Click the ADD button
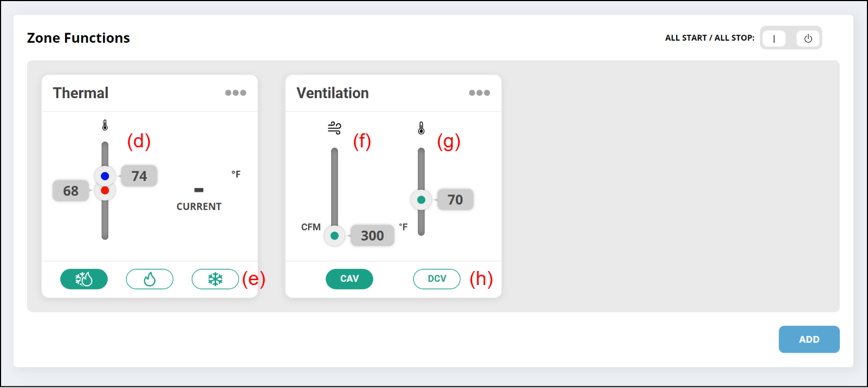 tap(809, 339)
